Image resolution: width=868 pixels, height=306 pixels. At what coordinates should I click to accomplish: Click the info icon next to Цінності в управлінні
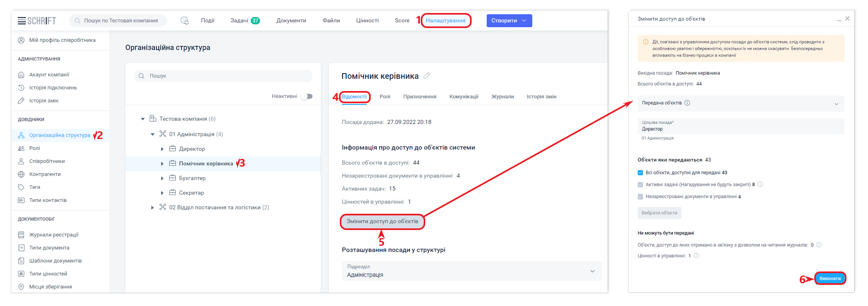click(x=696, y=256)
